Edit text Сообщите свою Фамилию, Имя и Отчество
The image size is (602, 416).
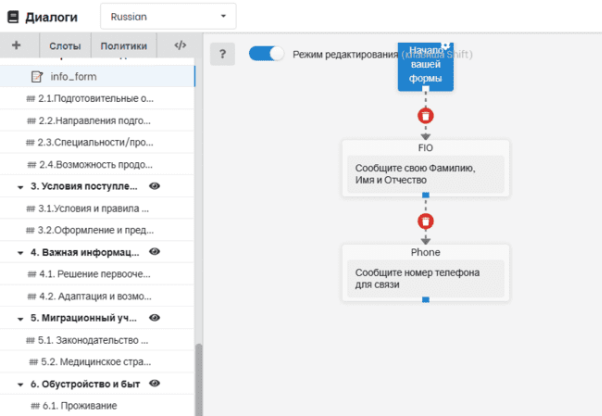[425, 174]
